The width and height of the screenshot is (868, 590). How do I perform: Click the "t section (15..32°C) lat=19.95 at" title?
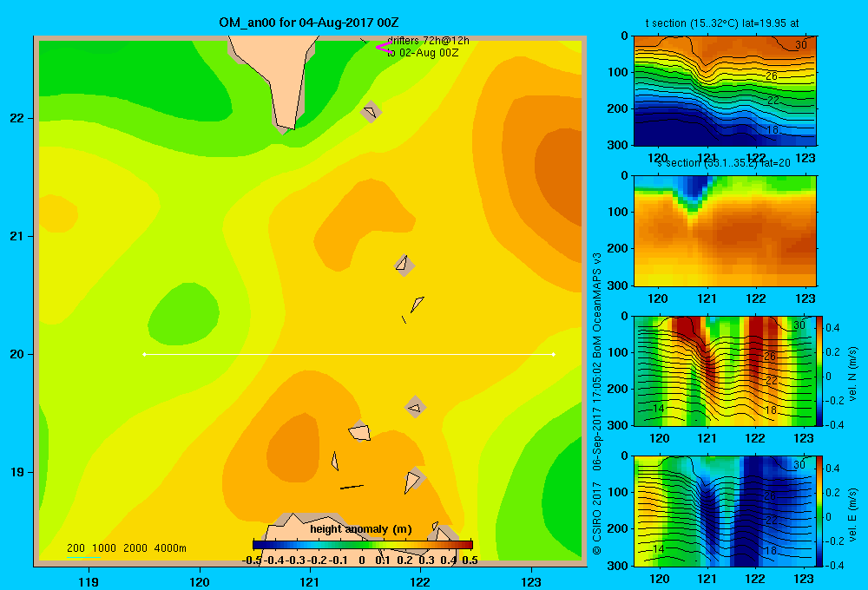point(722,23)
